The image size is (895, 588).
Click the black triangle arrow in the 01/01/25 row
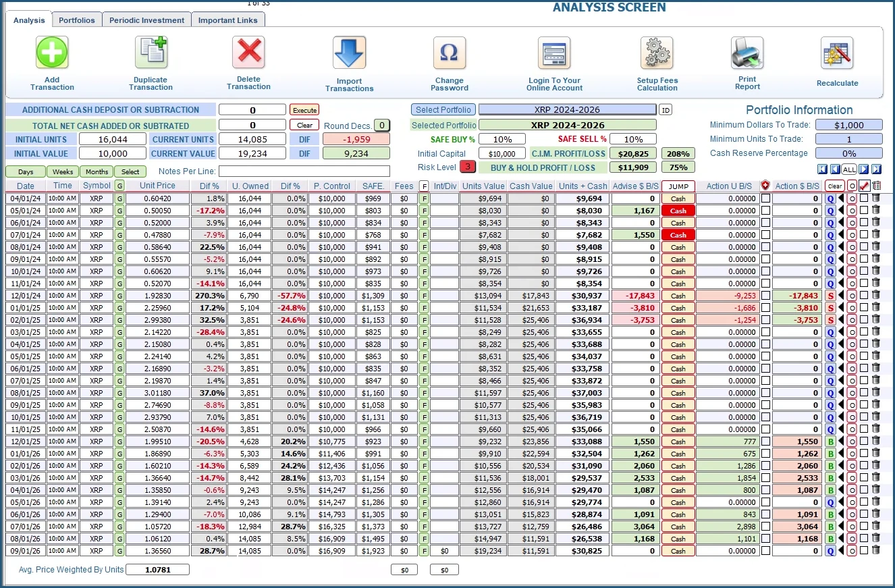point(842,308)
